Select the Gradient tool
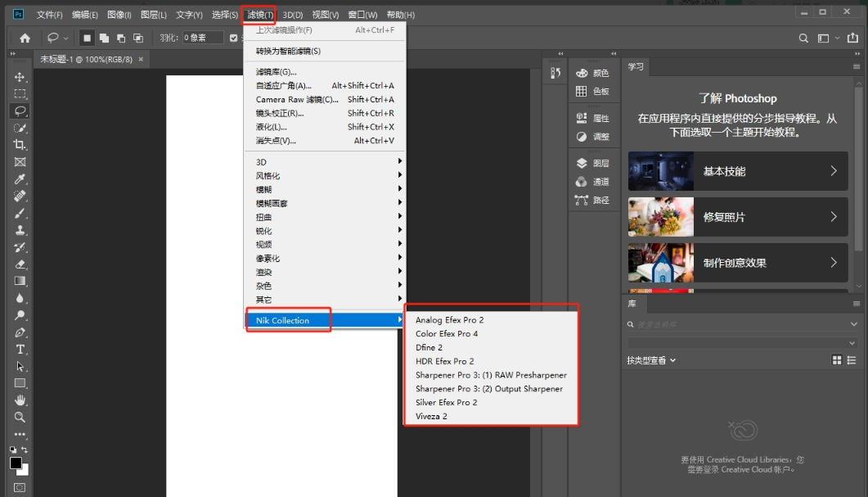 pyautogui.click(x=20, y=282)
